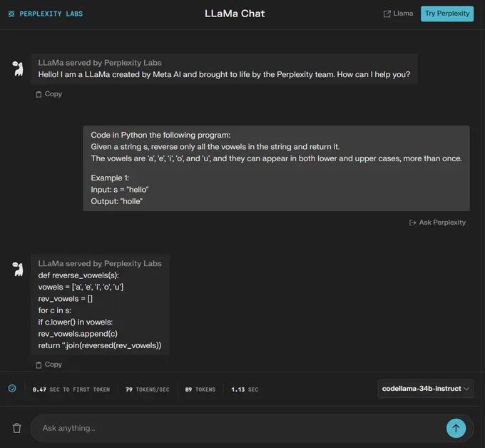485x448 pixels.
Task: Click the Try Perplexity button
Action: click(447, 14)
